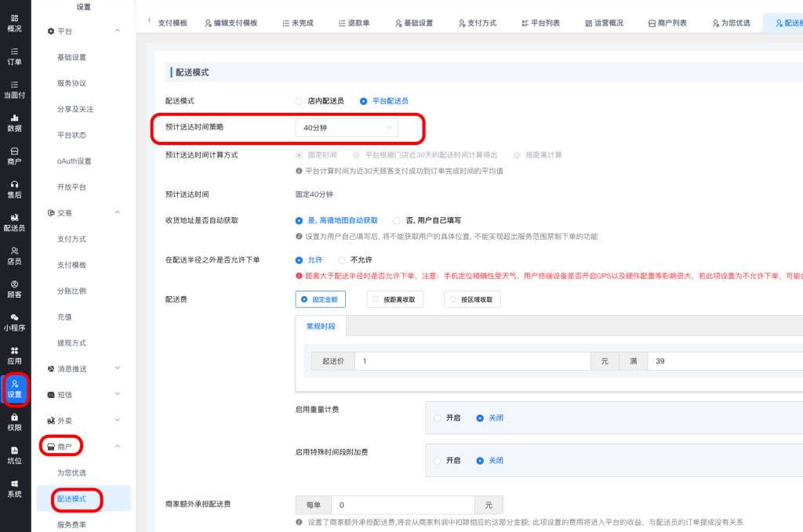Open the 概况 overview sidebar icon
Image resolution: width=803 pixels, height=532 pixels.
[x=14, y=23]
